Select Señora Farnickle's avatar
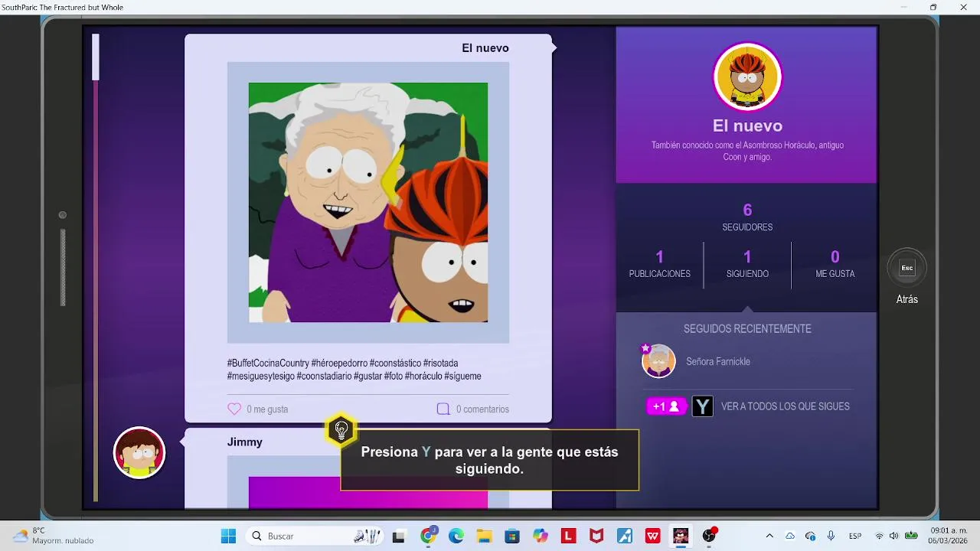The image size is (980, 551). coord(658,361)
